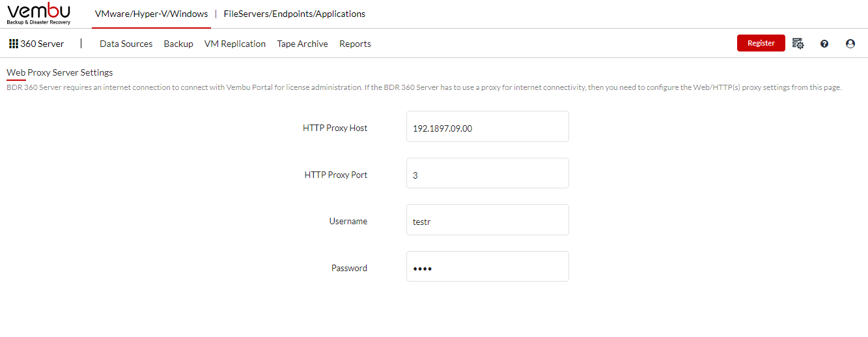Open the user account profile icon
This screenshot has height=337, width=868.
[x=850, y=44]
